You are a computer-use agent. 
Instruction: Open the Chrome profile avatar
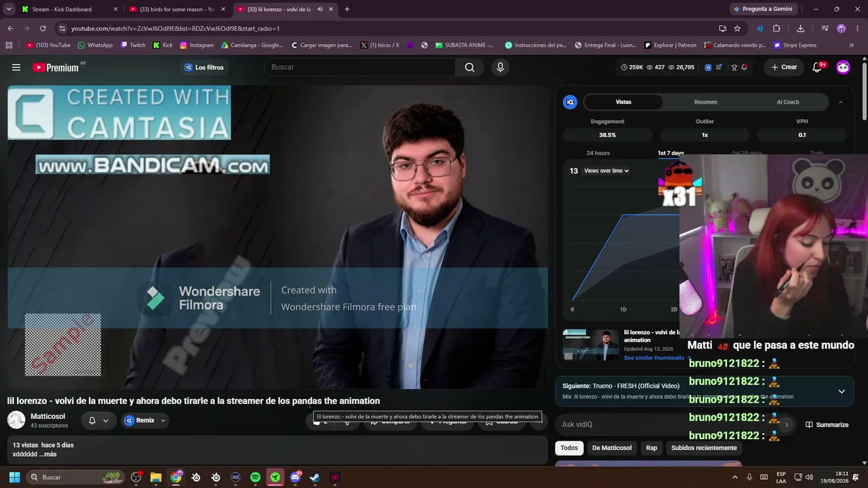pos(841,28)
